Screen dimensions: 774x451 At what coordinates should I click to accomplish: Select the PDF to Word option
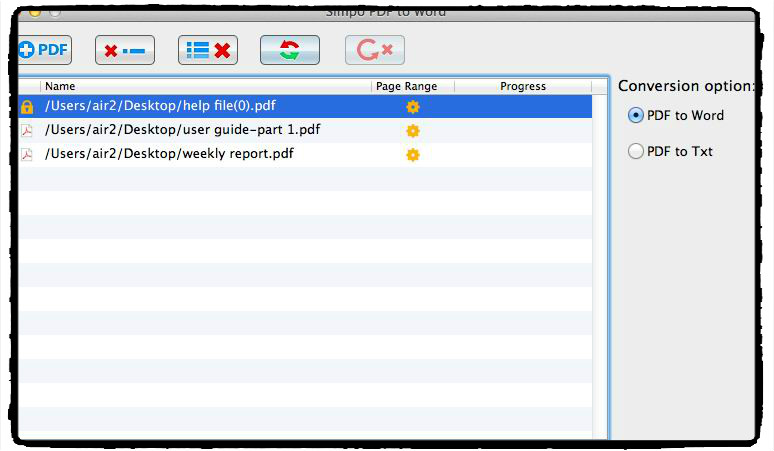tap(676, 115)
